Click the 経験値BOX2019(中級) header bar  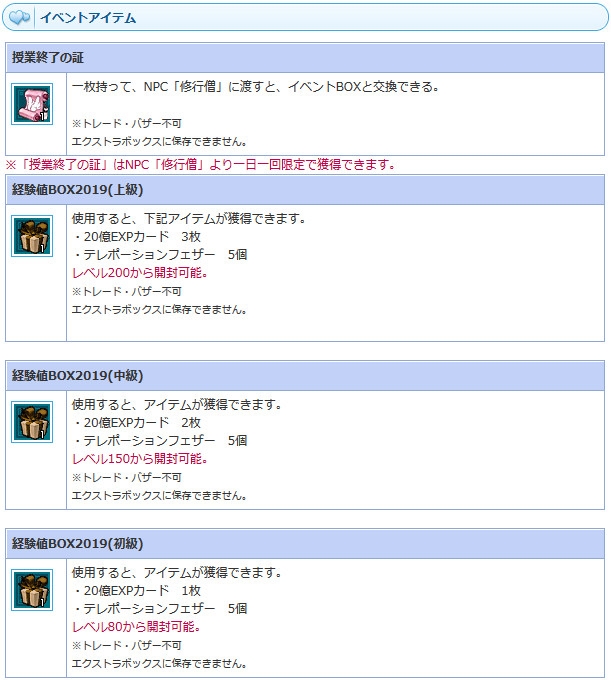click(305, 376)
